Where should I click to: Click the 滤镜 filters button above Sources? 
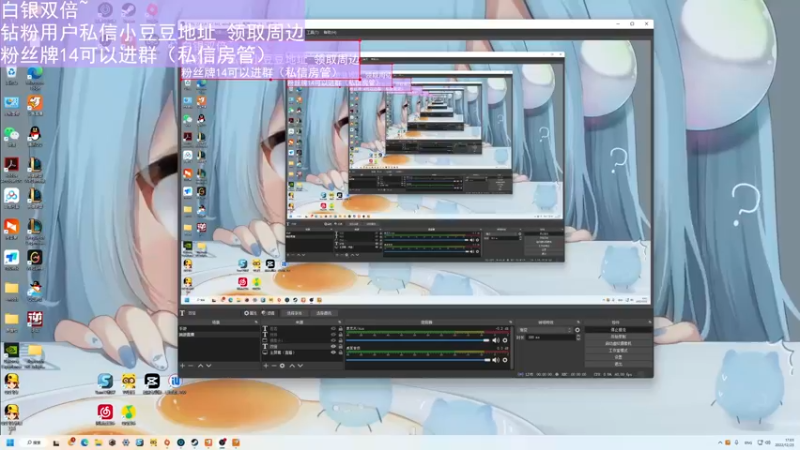click(269, 313)
